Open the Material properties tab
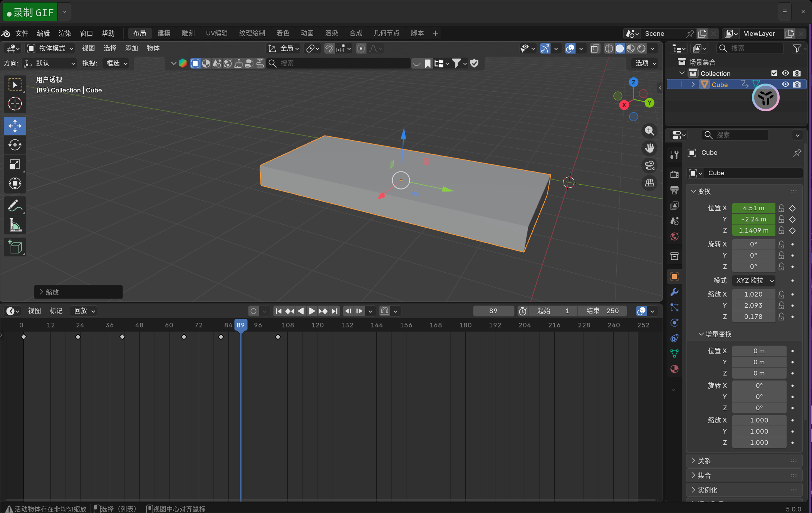 tap(674, 369)
